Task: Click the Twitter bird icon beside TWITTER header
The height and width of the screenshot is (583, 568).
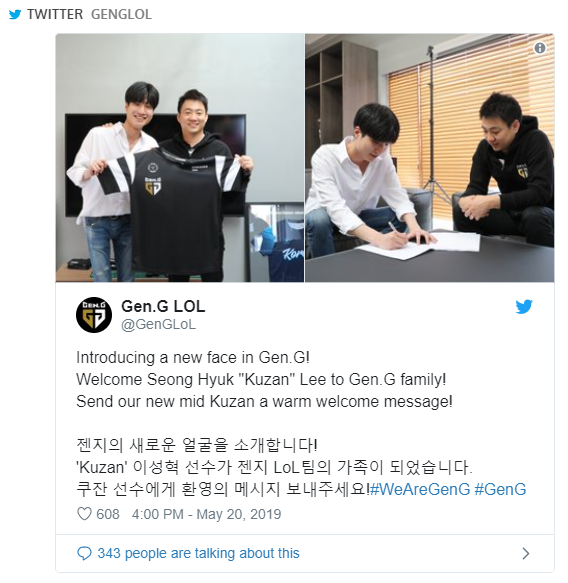Action: click(x=15, y=15)
